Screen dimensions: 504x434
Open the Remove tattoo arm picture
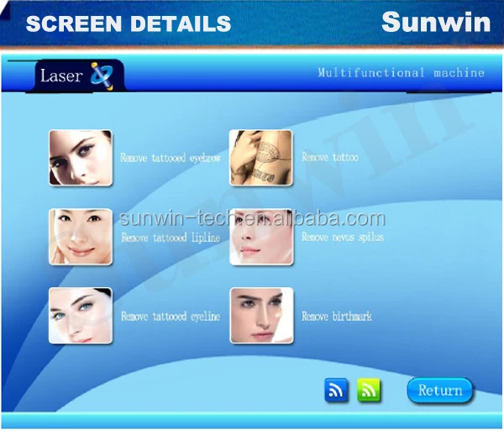[261, 158]
